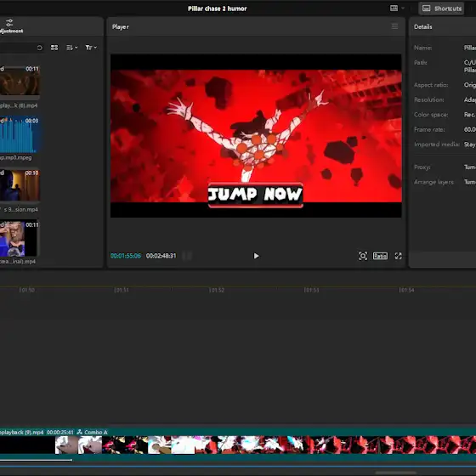Click the 01:52 mark on timeline ruler
This screenshot has width=476, height=476.
217,290
